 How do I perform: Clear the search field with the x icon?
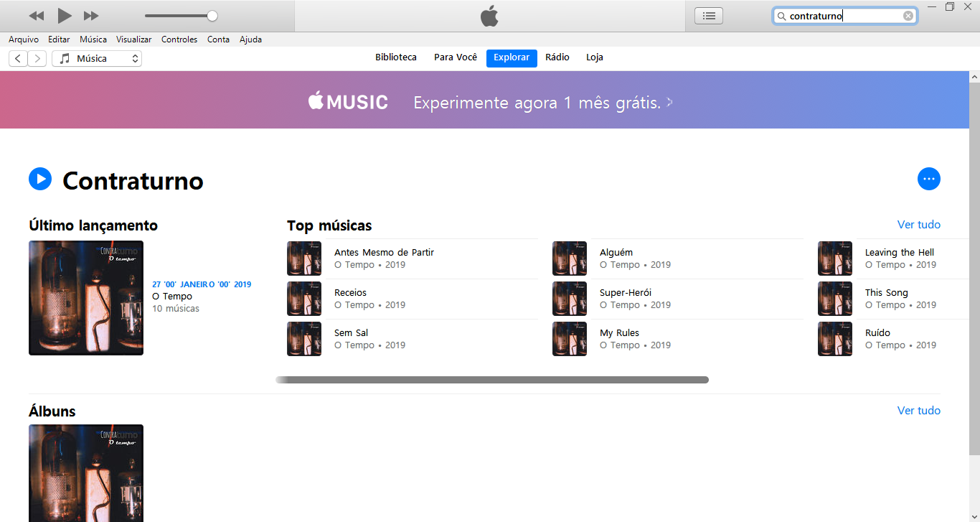pos(908,16)
